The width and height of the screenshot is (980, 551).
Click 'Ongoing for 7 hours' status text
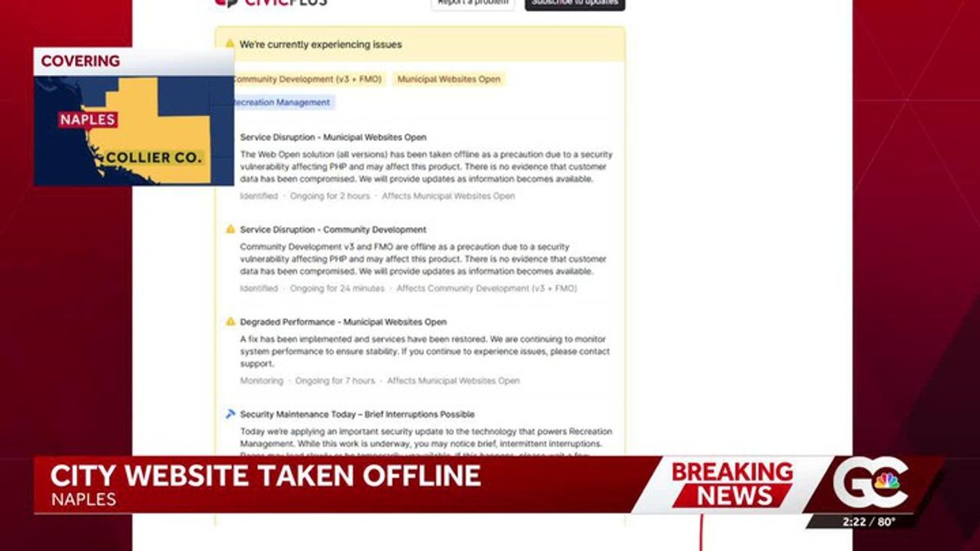335,380
